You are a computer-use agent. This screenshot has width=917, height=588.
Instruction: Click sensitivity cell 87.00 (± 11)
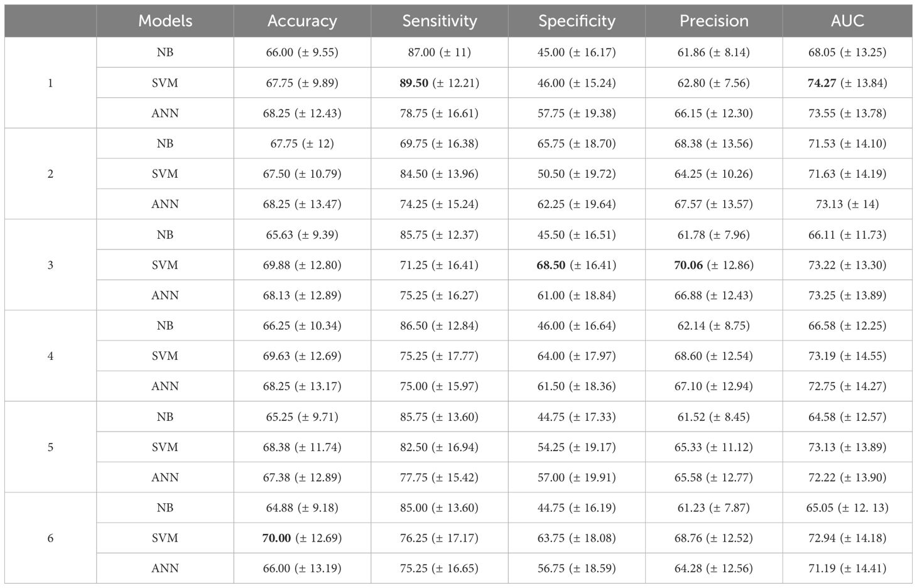tap(439, 53)
